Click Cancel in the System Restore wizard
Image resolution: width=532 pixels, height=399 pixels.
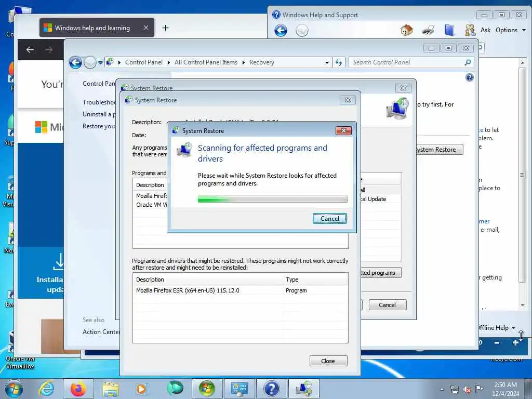[x=387, y=304]
